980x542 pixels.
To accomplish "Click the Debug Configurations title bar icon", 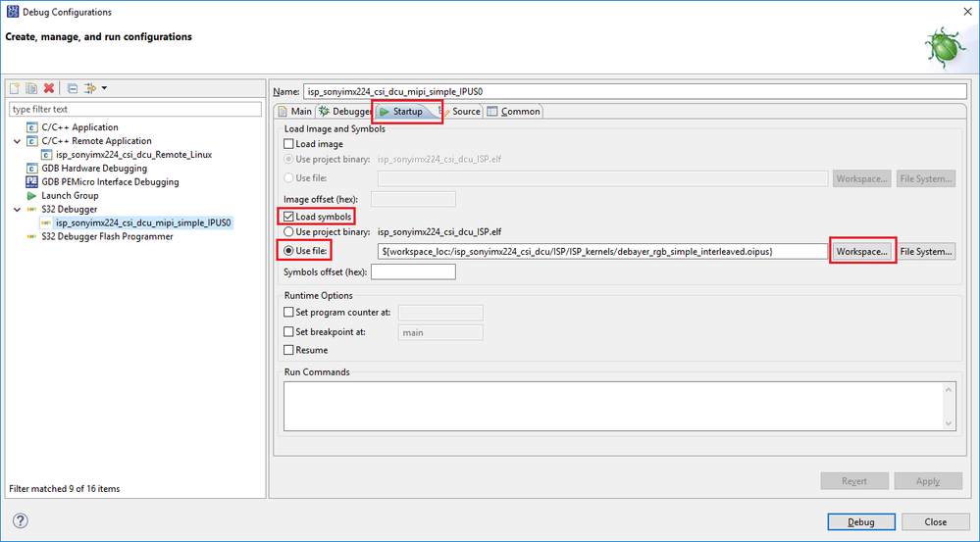I will pos(12,12).
